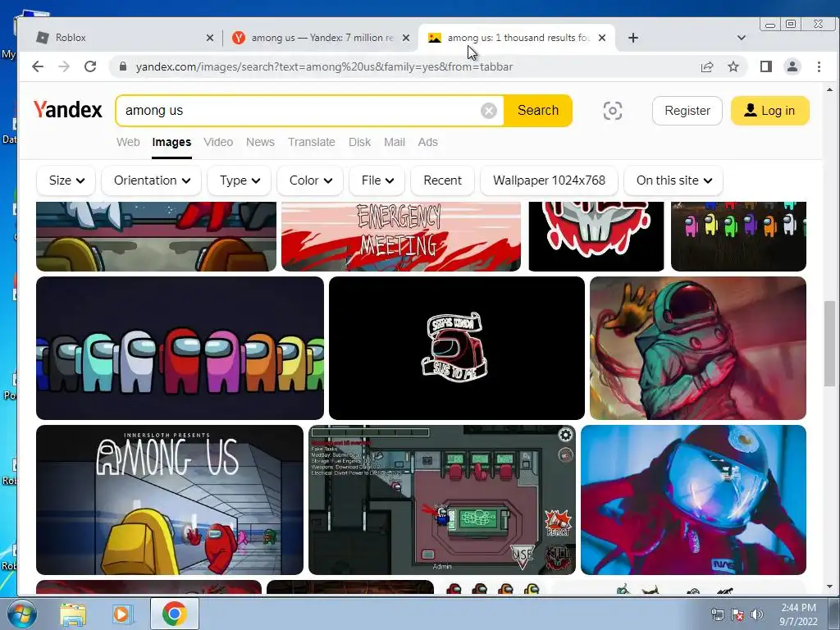
Task: Open Windows Media Player from taskbar
Action: pos(122,614)
